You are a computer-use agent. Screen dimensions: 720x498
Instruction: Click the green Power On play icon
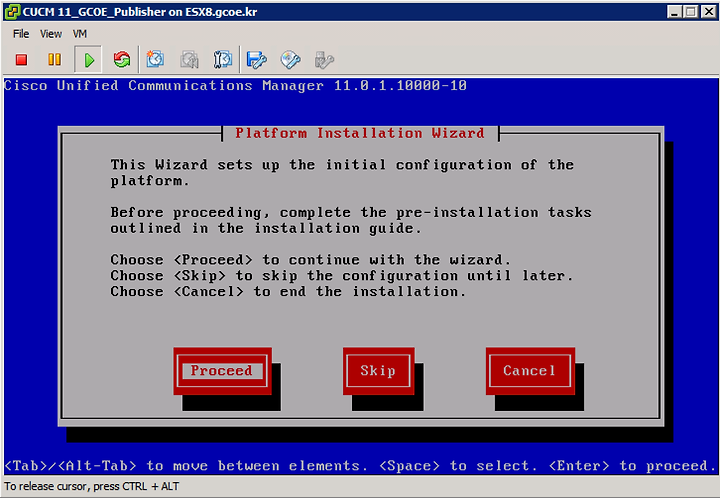click(89, 60)
